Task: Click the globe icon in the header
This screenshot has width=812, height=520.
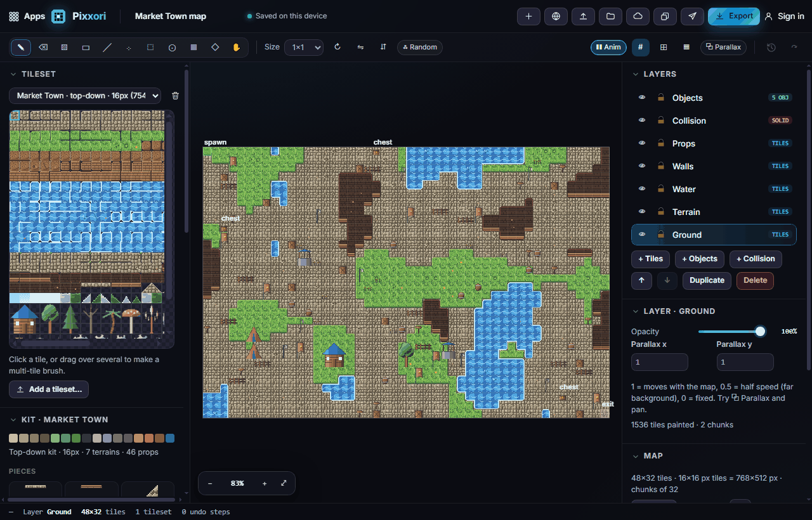Action: tap(556, 16)
